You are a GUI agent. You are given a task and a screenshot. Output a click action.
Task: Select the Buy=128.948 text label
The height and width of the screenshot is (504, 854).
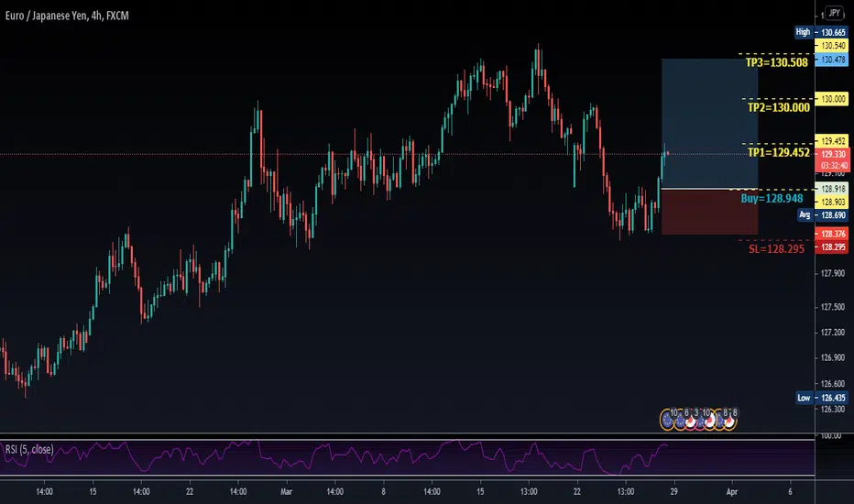pyautogui.click(x=772, y=198)
